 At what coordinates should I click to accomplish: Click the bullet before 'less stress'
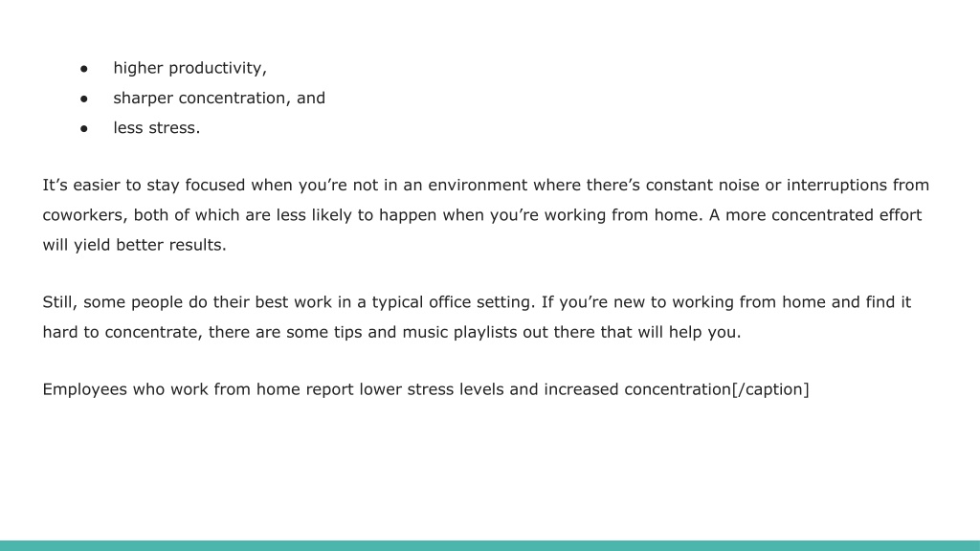coord(84,129)
